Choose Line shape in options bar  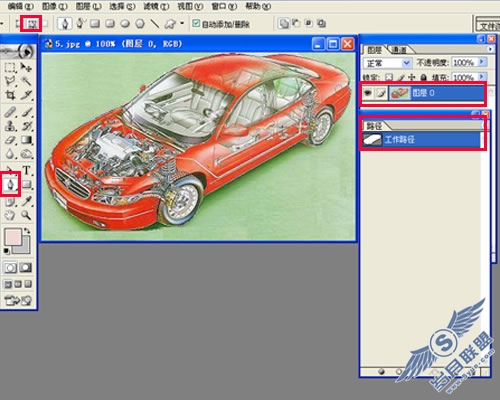(x=154, y=24)
